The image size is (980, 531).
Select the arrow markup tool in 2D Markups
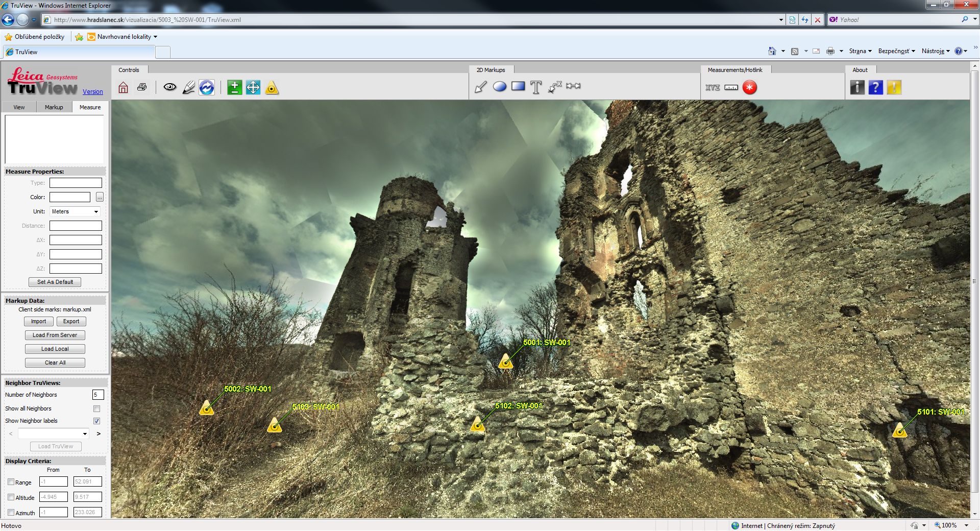click(481, 87)
